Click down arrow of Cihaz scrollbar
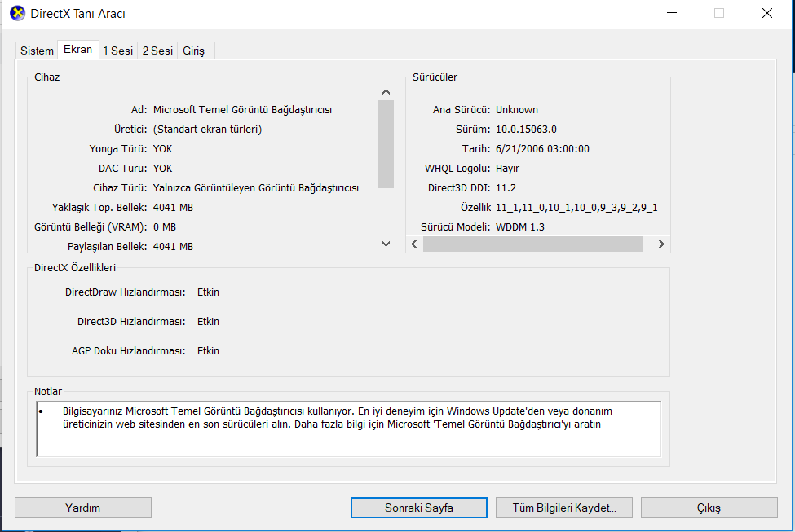Screen dimensions: 795x532 point(386,244)
